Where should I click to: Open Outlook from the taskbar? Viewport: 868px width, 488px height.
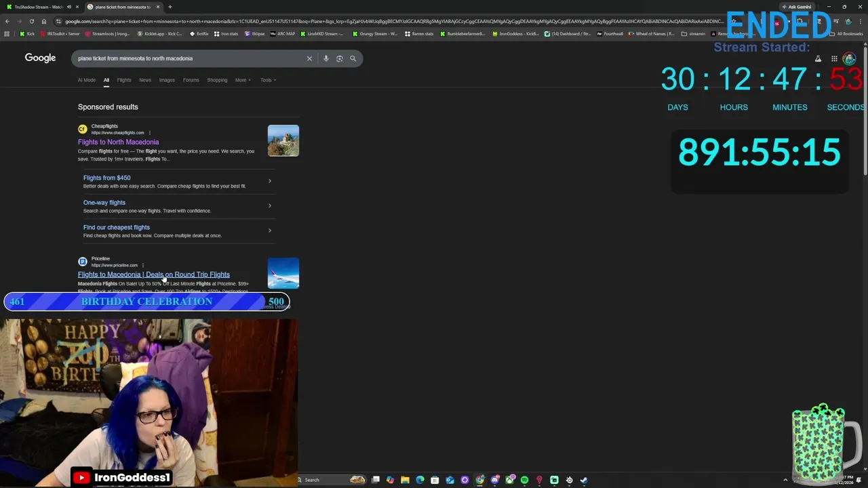450,480
